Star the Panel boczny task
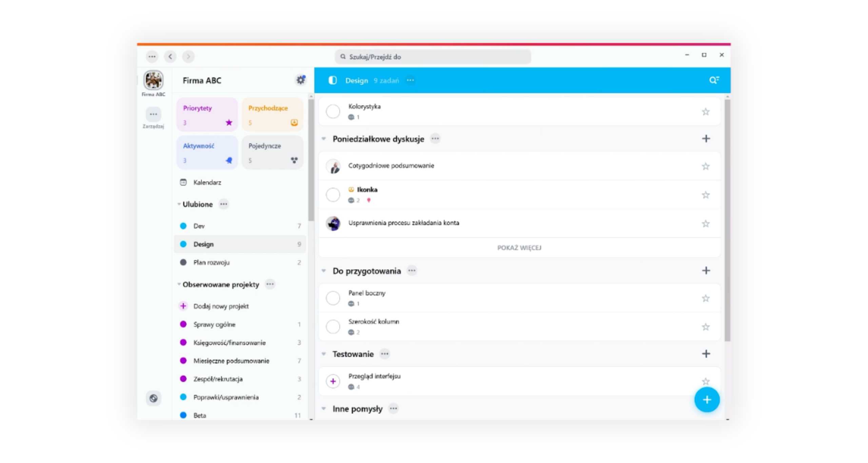The image size is (868, 463). (x=705, y=298)
